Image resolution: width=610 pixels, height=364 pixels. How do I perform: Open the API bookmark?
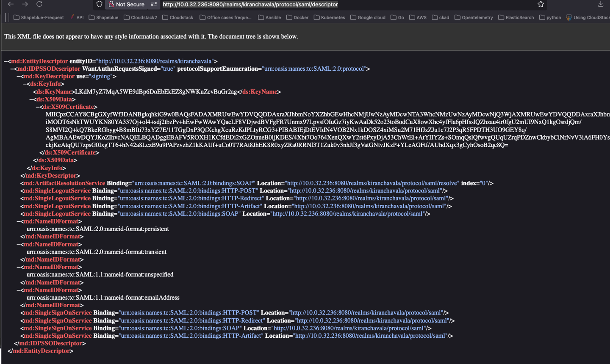(x=77, y=17)
